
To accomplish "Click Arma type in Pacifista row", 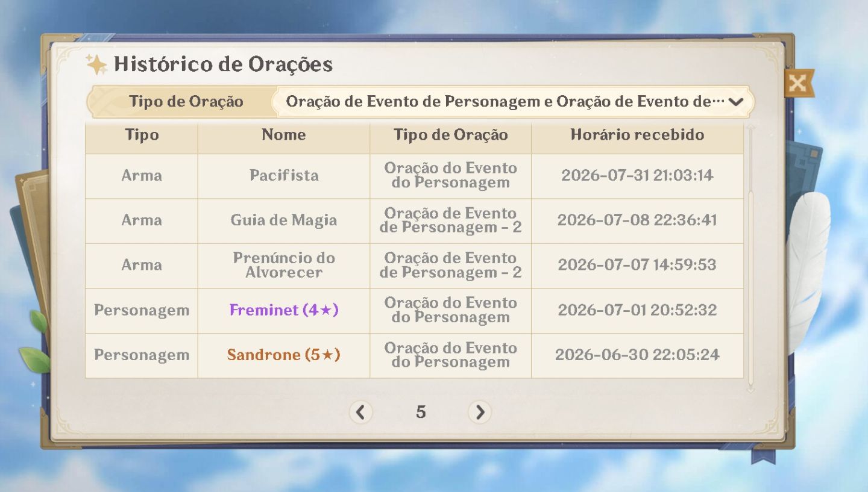I will click(142, 175).
